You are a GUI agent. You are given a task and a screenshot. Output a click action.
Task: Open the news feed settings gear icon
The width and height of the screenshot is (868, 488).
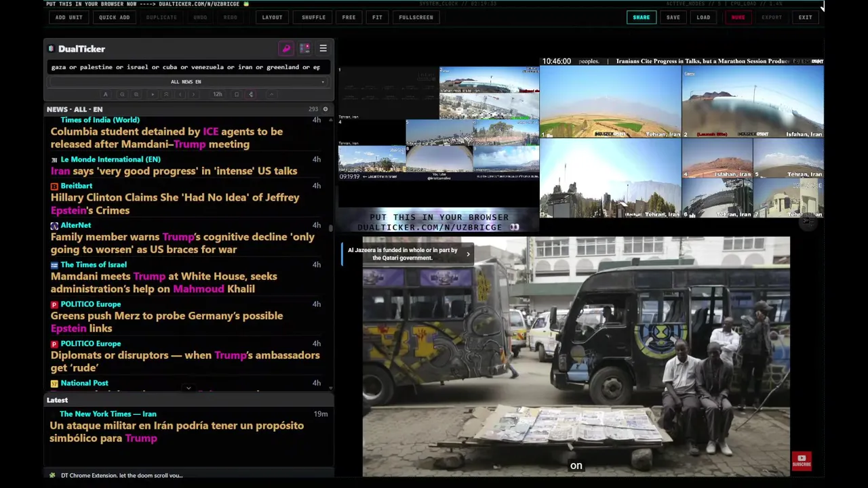325,109
